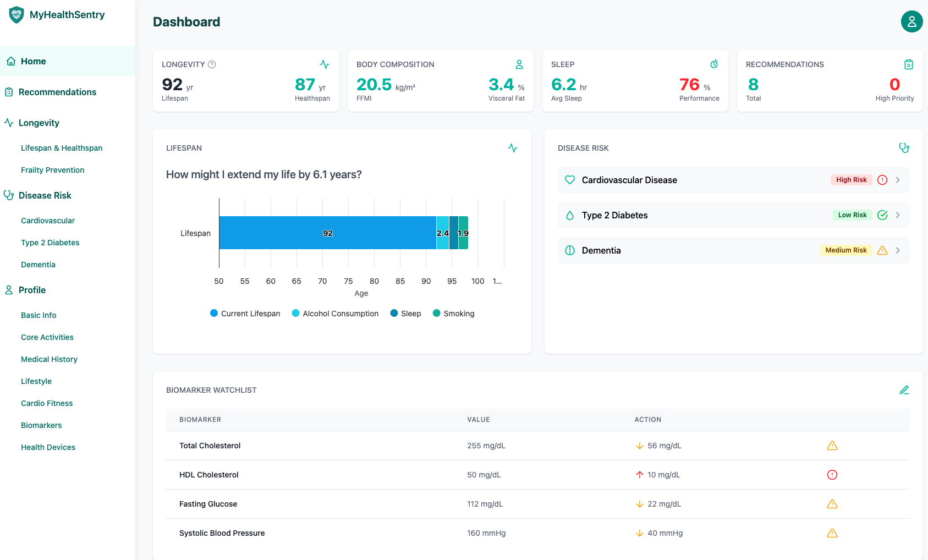Expand the Type 2 Diabetes row chevron

point(897,215)
